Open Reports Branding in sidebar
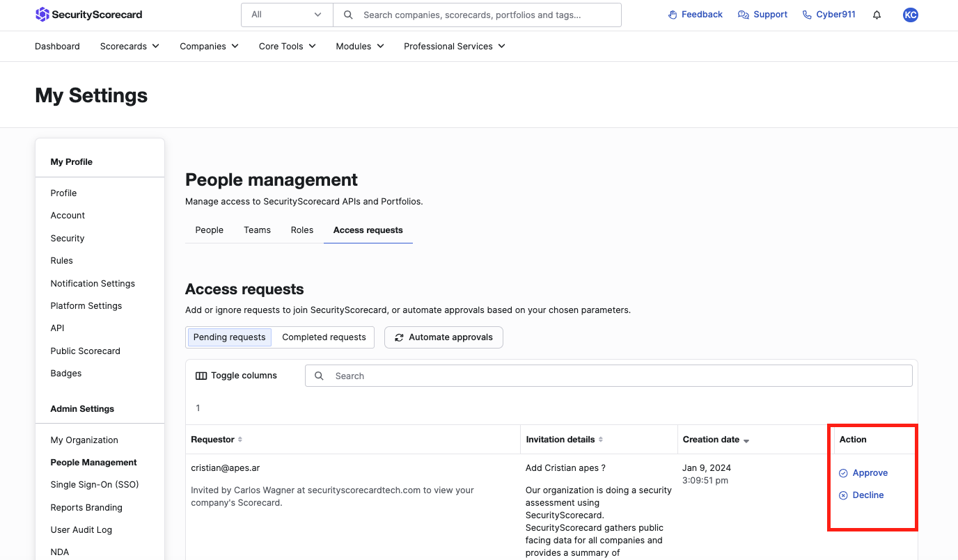This screenshot has width=958, height=560. (86, 508)
